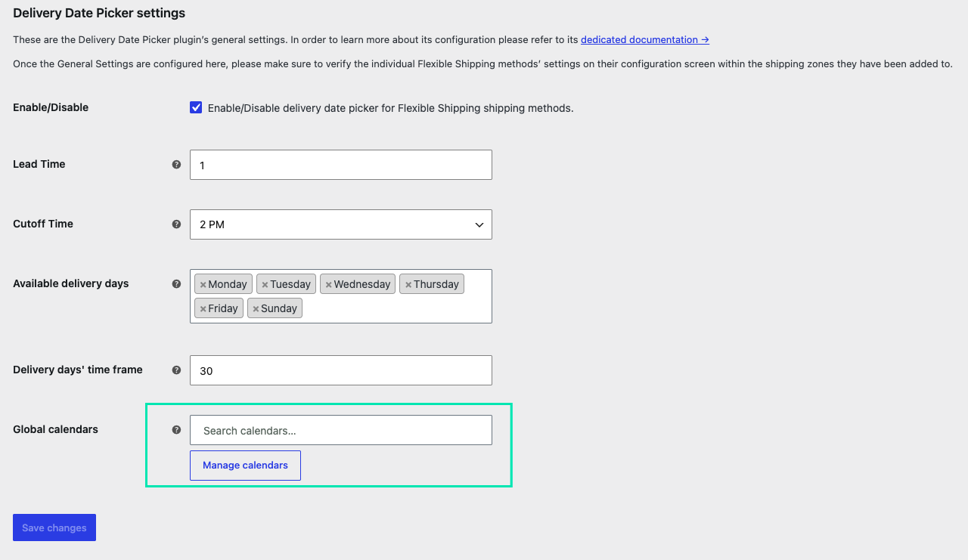This screenshot has height=560, width=968.
Task: Click help icon for Available delivery days
Action: click(x=176, y=284)
